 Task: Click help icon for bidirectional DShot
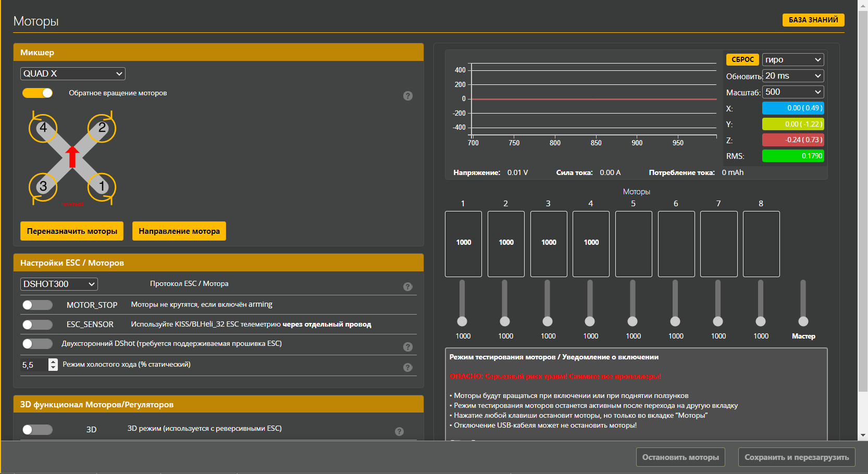pos(408,347)
